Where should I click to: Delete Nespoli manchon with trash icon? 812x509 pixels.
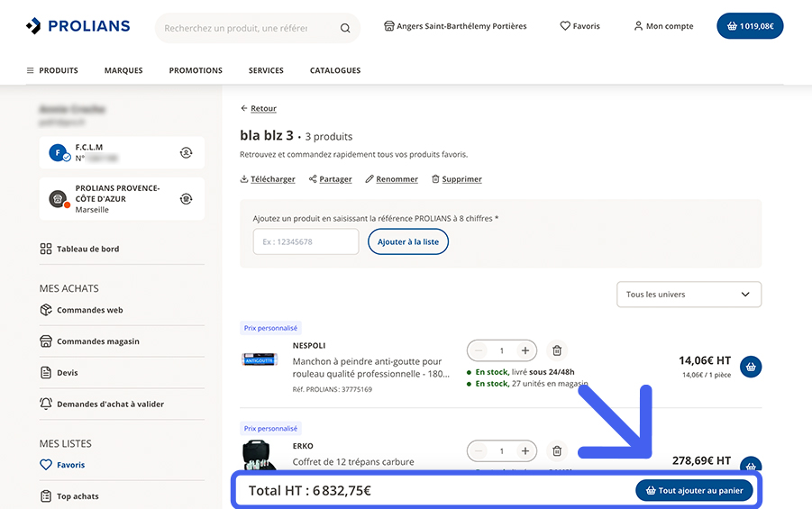(557, 350)
